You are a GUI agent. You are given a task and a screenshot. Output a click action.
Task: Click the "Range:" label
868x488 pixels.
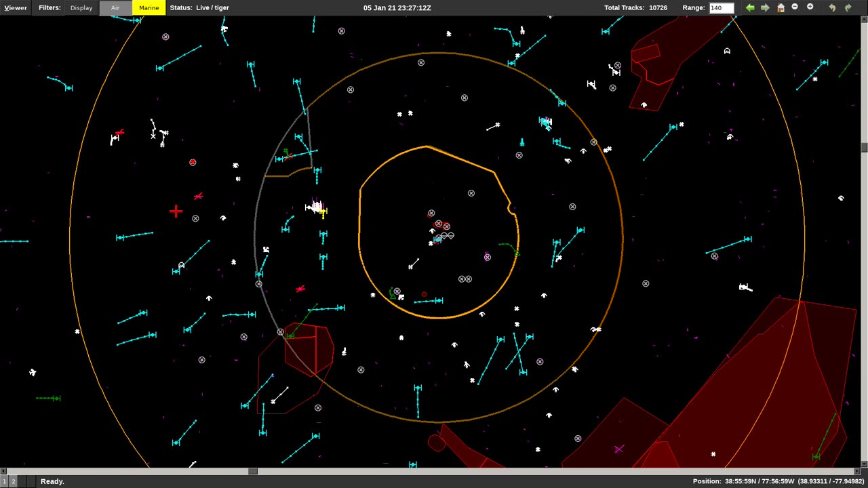coord(694,7)
